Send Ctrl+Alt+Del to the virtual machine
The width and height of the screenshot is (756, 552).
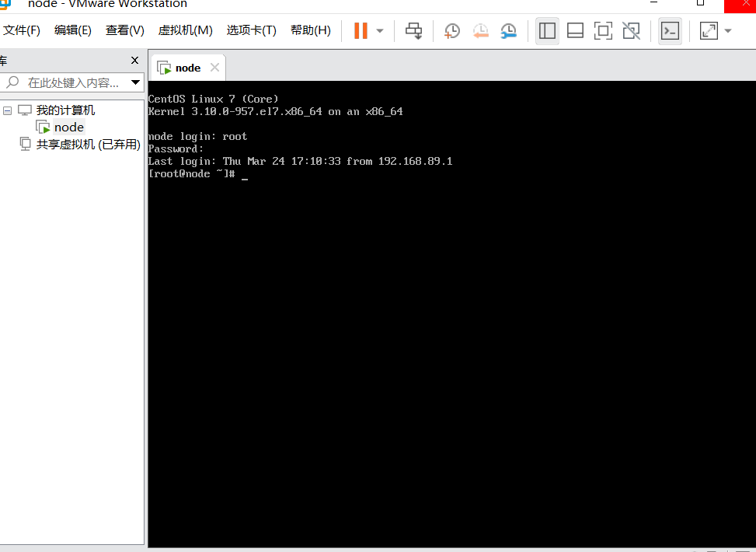click(x=413, y=31)
